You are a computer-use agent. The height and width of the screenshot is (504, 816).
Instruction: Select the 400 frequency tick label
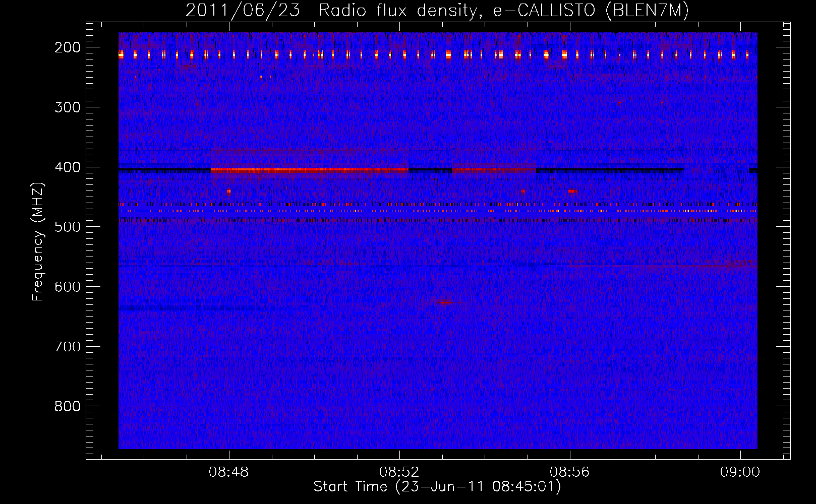[x=67, y=167]
